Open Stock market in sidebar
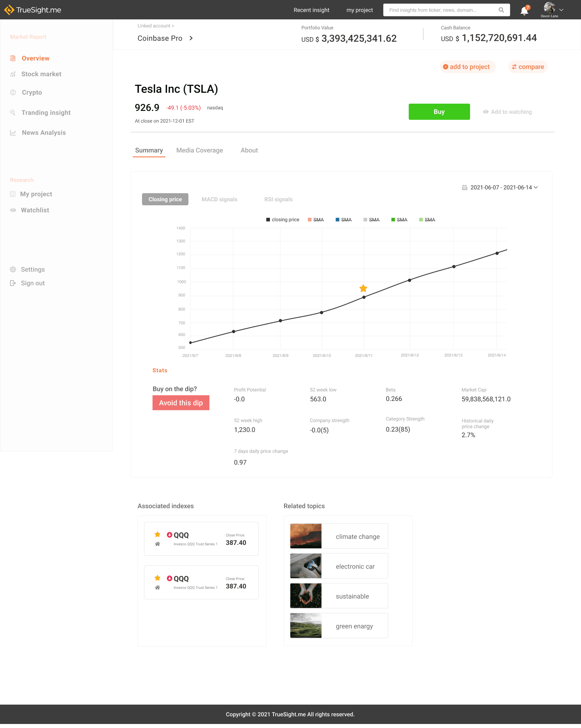The image size is (581, 728). pos(41,74)
